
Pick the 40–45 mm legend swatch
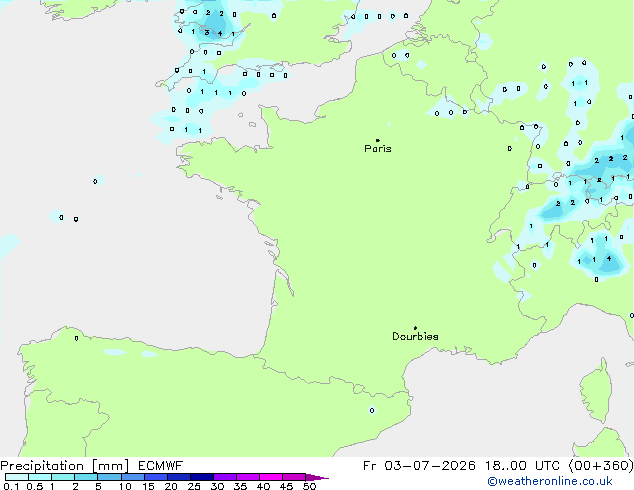click(271, 477)
